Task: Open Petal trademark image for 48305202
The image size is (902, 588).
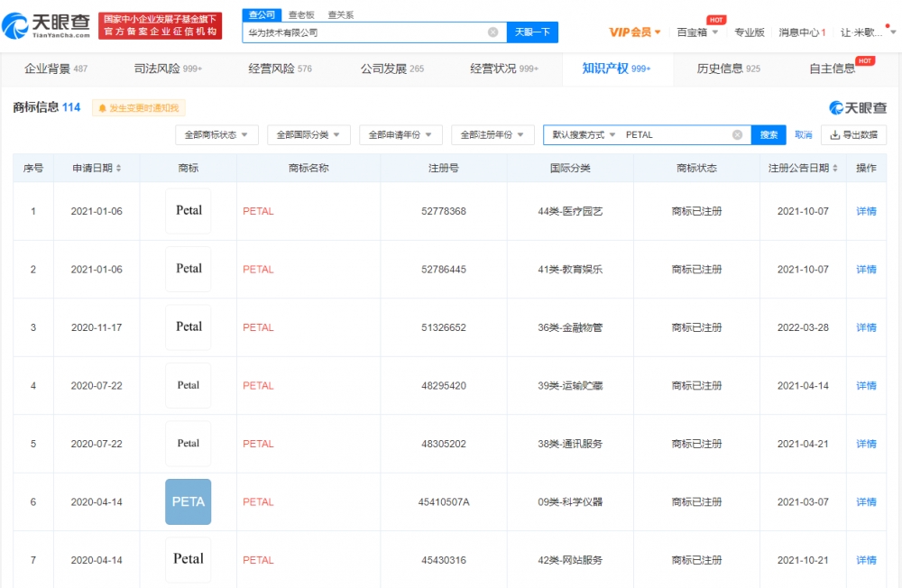Action: click(189, 444)
